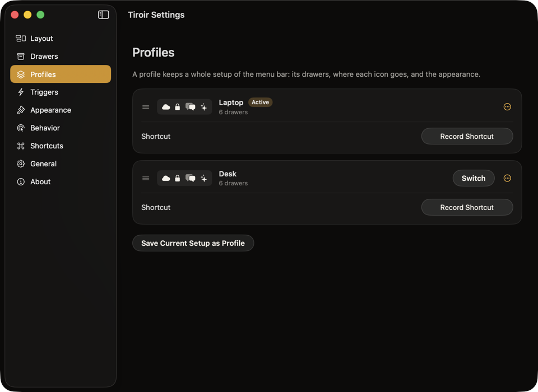Go to the Drawers section
The height and width of the screenshot is (392, 538).
click(61, 56)
